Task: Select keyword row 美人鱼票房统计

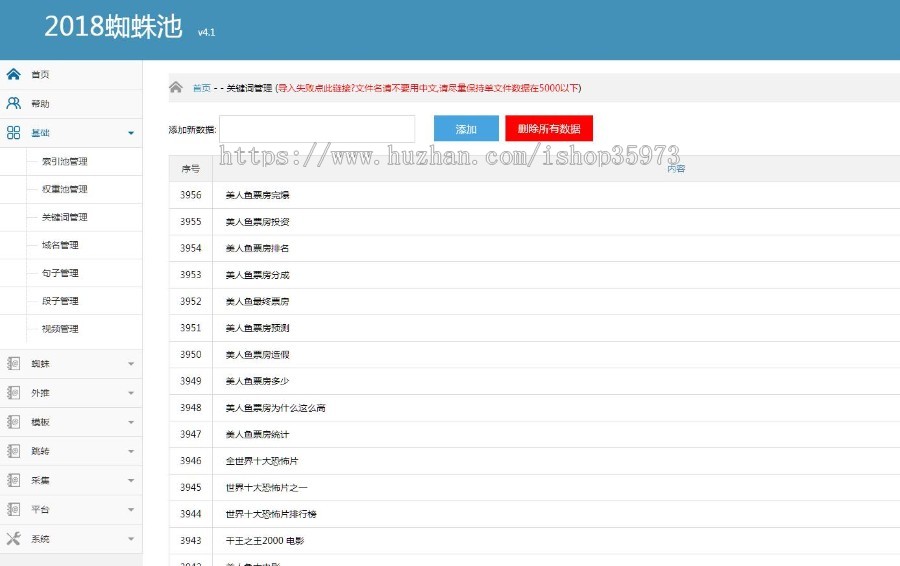Action: point(257,435)
